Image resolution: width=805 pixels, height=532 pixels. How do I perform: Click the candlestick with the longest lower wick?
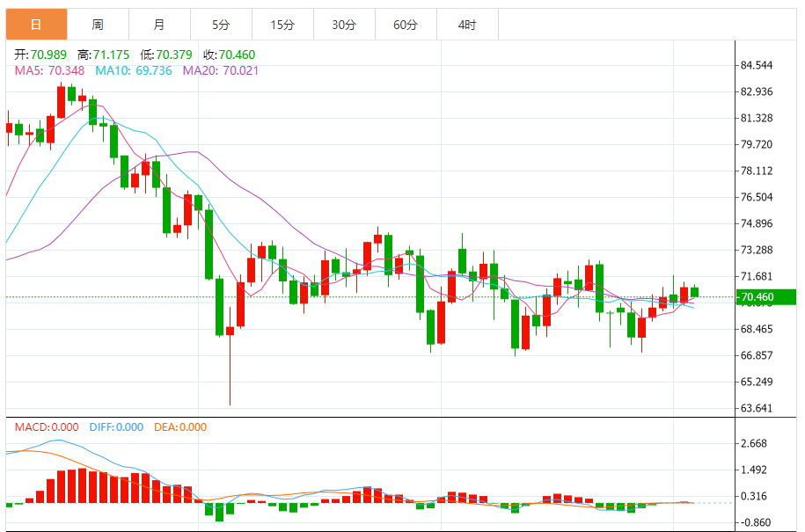pyautogui.click(x=230, y=356)
